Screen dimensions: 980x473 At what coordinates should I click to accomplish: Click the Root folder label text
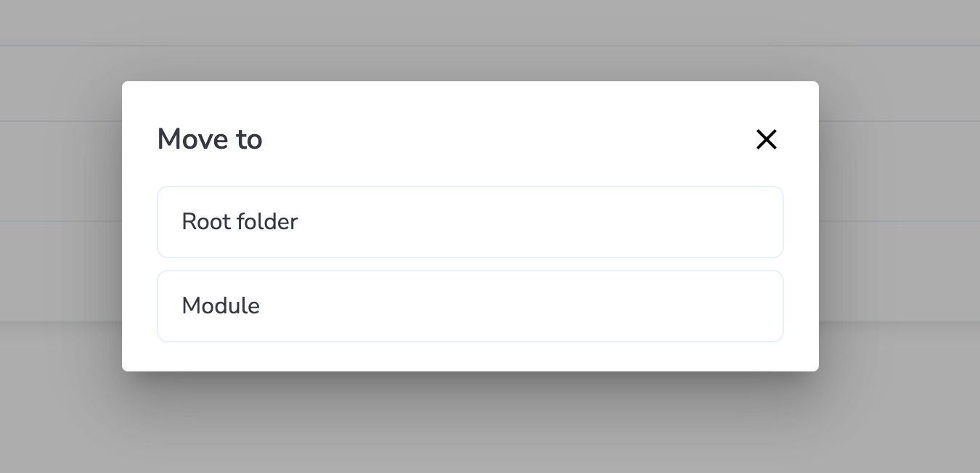click(240, 222)
